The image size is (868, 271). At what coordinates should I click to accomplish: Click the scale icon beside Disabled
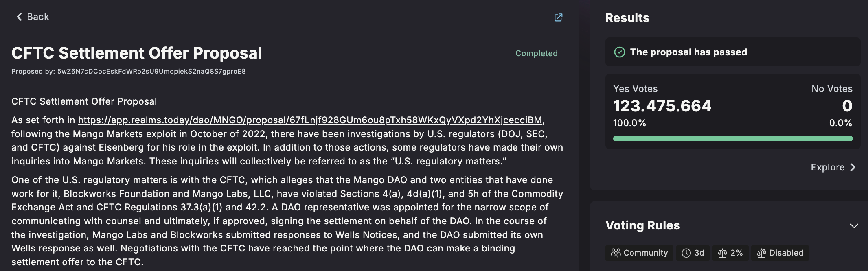[761, 253]
